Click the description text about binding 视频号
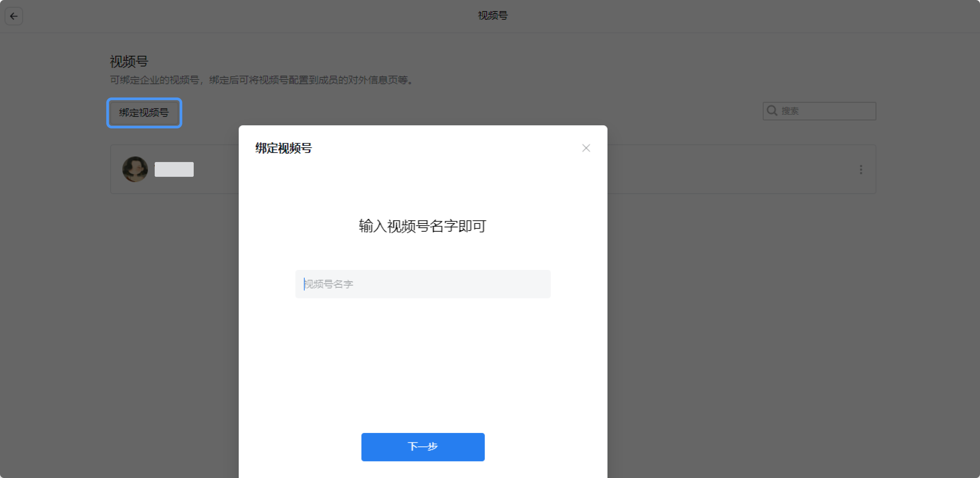This screenshot has height=478, width=980. pyautogui.click(x=262, y=80)
